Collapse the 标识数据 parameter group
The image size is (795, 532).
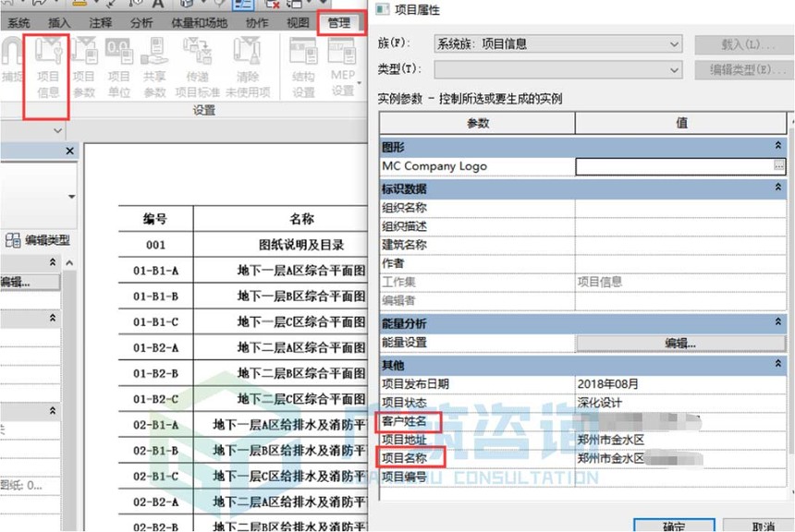(x=777, y=187)
